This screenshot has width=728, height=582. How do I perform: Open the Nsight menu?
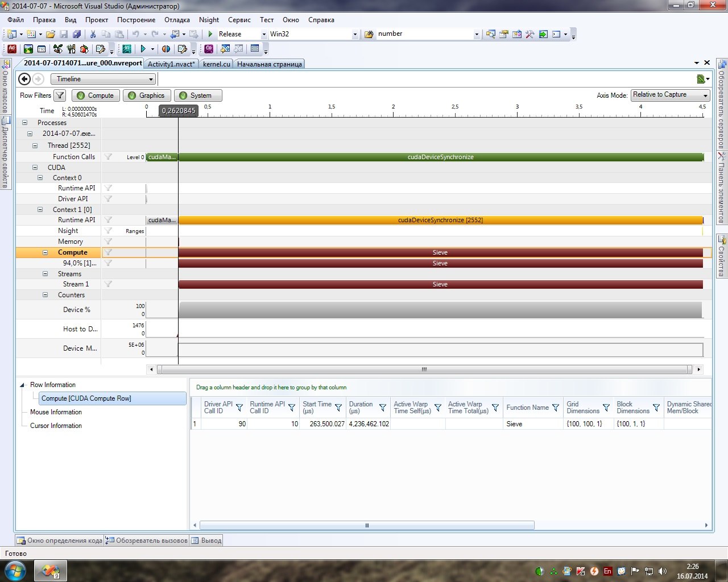[x=209, y=19]
